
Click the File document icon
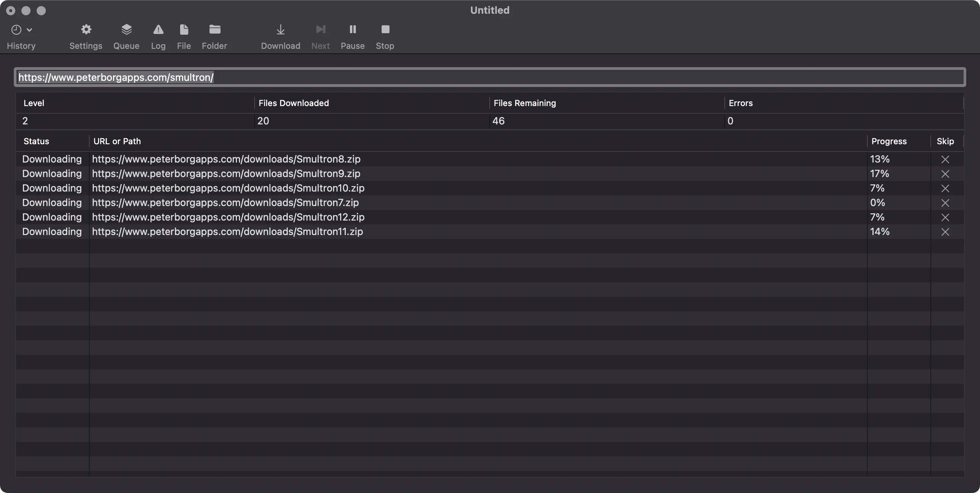coord(184,29)
